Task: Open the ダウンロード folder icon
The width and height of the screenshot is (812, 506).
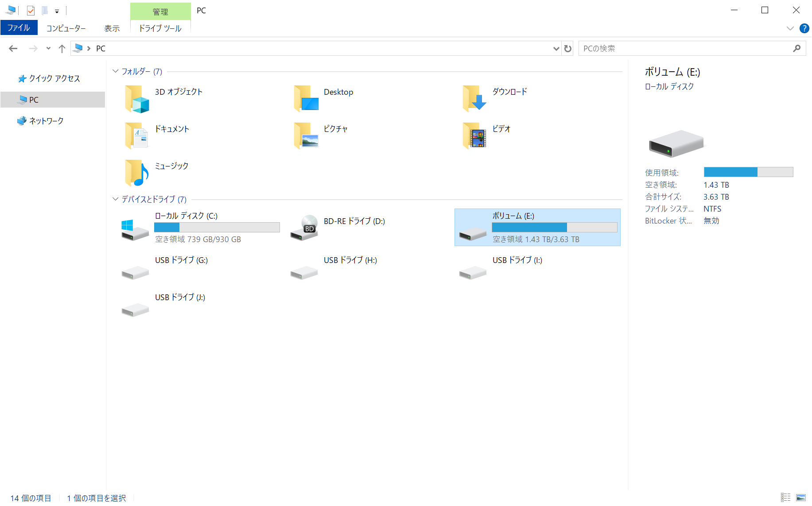Action: click(475, 98)
